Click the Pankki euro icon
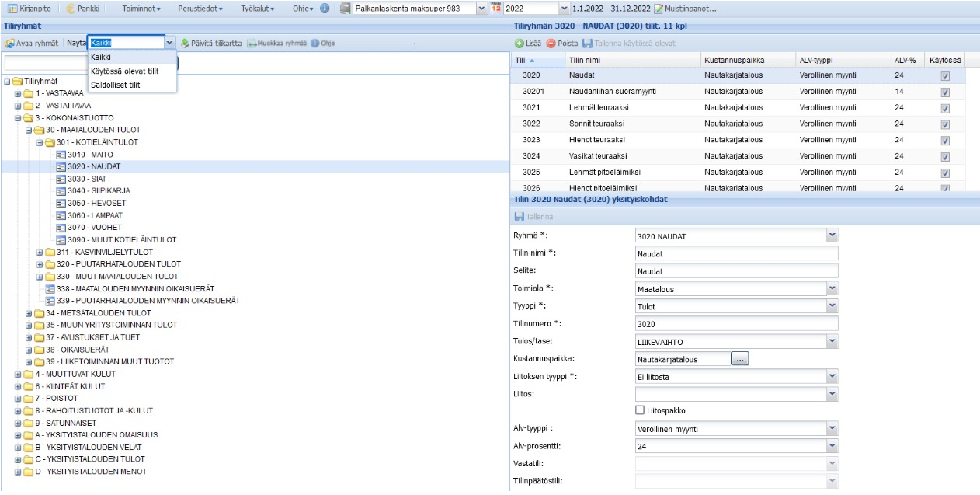 [71, 9]
